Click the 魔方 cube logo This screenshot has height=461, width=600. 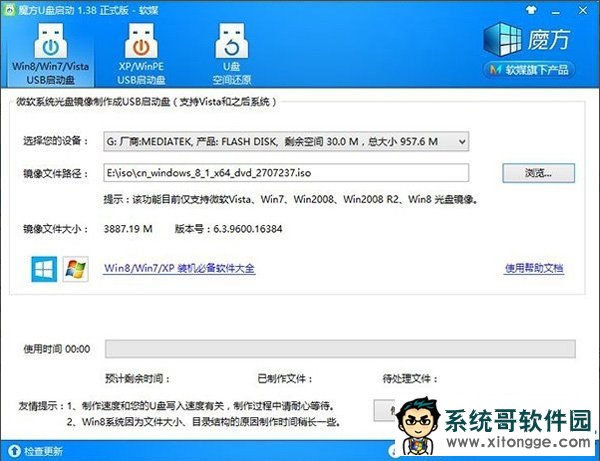[502, 39]
